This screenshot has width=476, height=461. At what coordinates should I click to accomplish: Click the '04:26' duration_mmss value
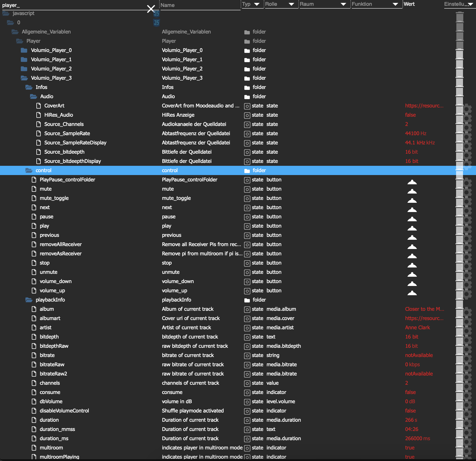pos(412,429)
